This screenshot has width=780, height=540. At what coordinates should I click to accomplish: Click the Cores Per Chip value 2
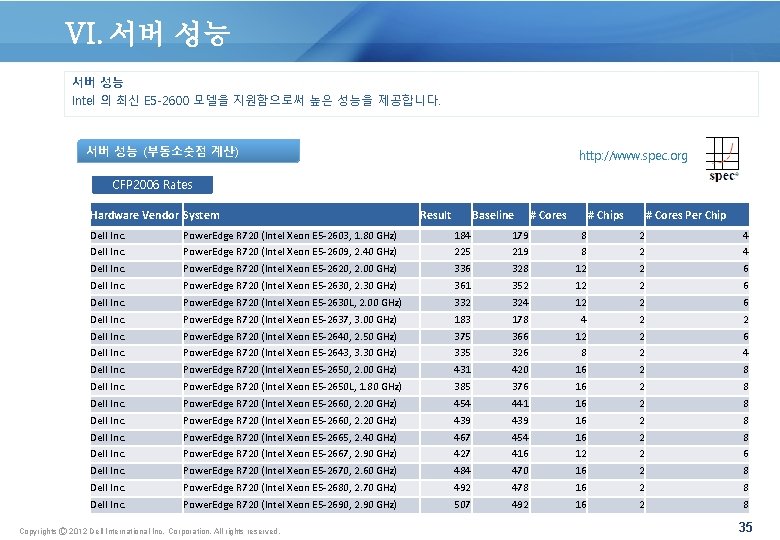point(746,319)
